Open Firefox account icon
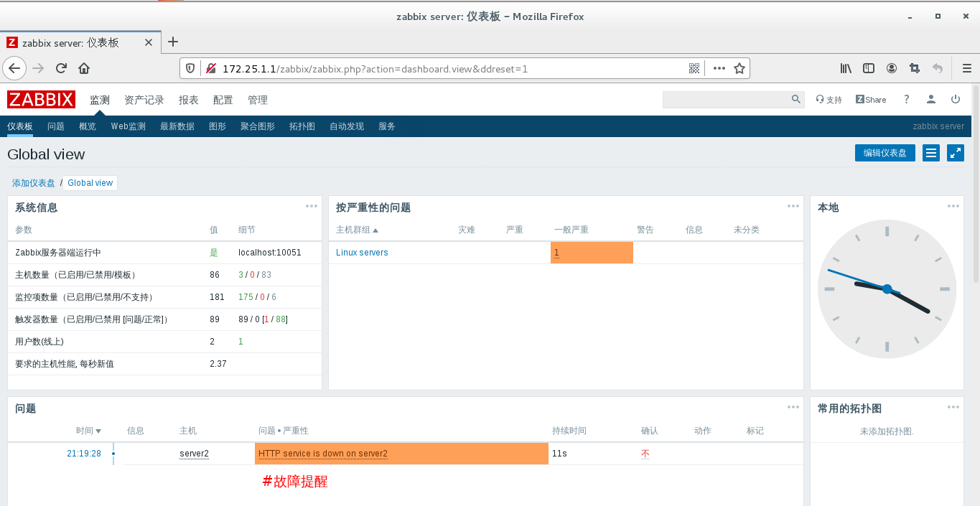This screenshot has height=506, width=980. (x=892, y=68)
